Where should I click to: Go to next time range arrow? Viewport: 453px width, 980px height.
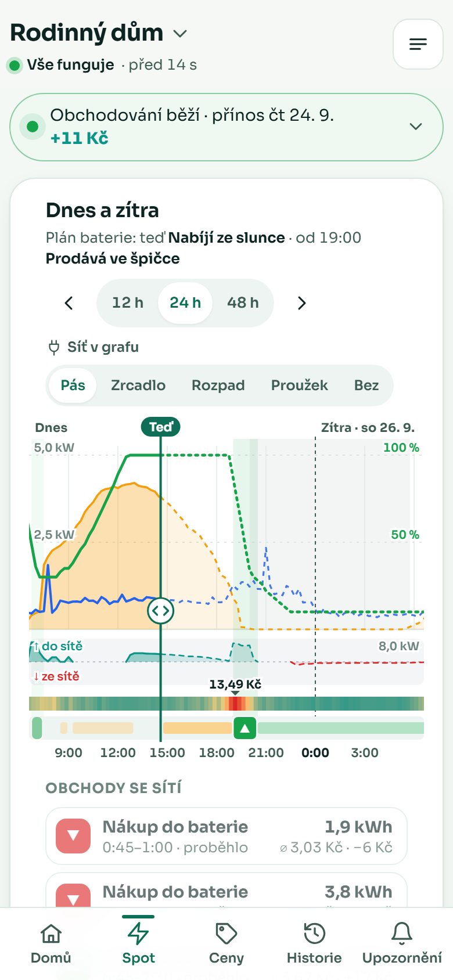click(301, 303)
